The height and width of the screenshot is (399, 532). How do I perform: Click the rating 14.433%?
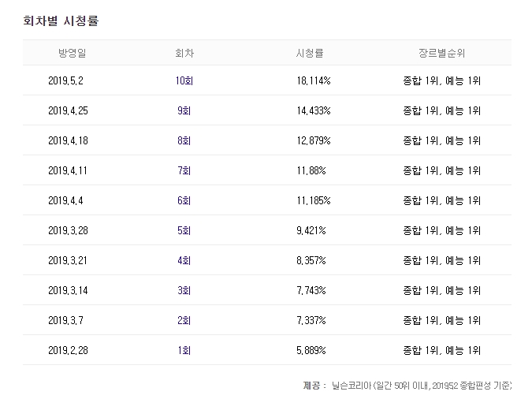point(314,110)
